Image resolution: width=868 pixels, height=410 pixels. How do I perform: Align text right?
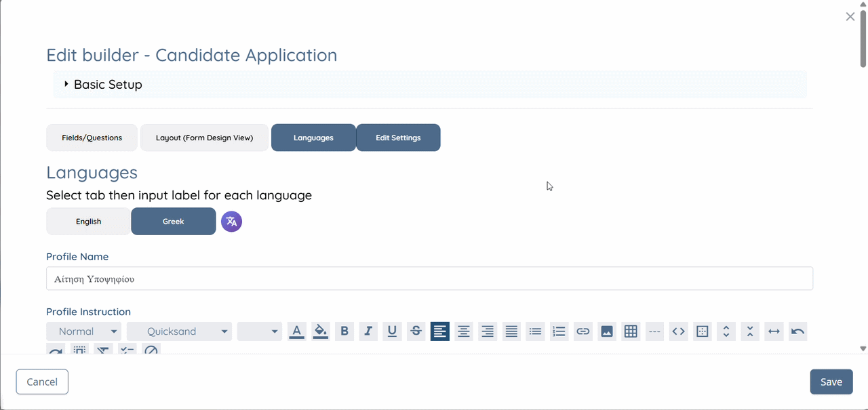[x=488, y=331]
